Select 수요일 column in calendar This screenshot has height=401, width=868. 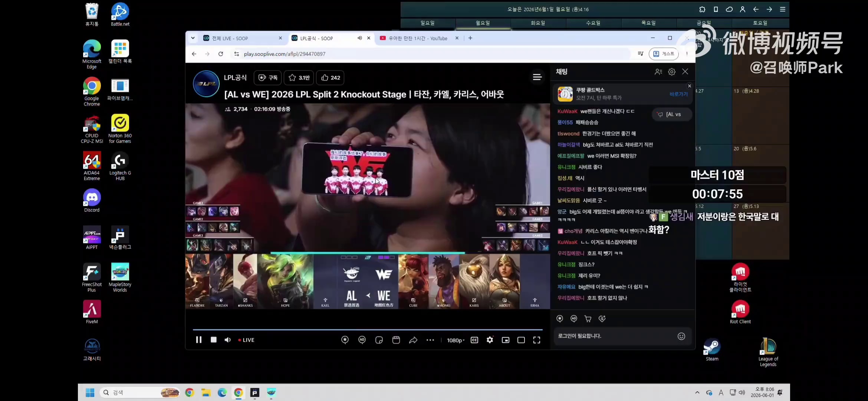(594, 23)
